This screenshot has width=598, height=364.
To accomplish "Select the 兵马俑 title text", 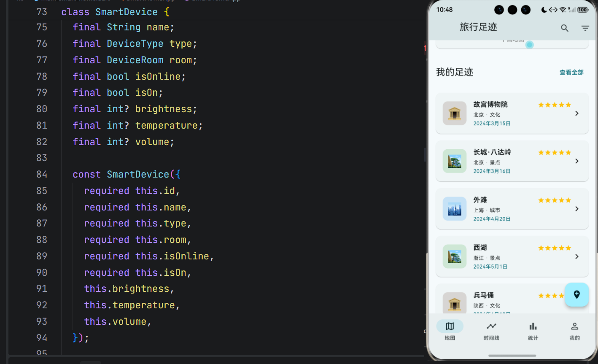I will [x=483, y=295].
